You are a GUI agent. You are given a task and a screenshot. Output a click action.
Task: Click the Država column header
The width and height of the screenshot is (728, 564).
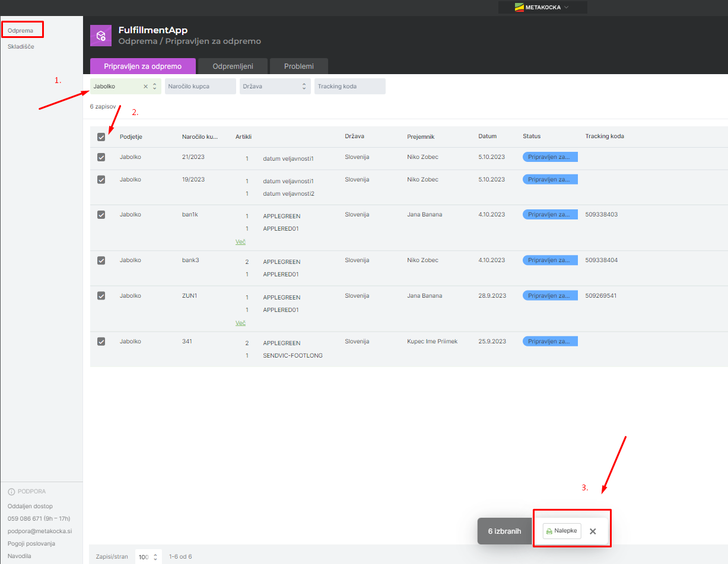(355, 136)
